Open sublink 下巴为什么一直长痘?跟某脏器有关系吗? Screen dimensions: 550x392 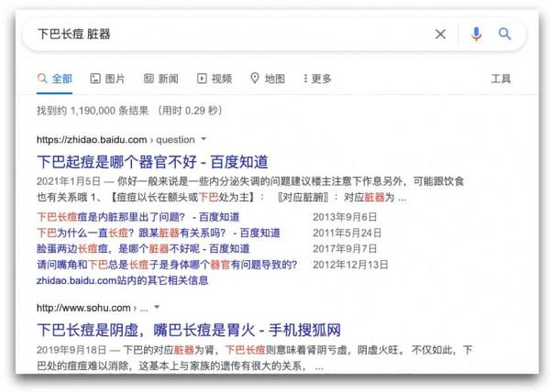(159, 233)
